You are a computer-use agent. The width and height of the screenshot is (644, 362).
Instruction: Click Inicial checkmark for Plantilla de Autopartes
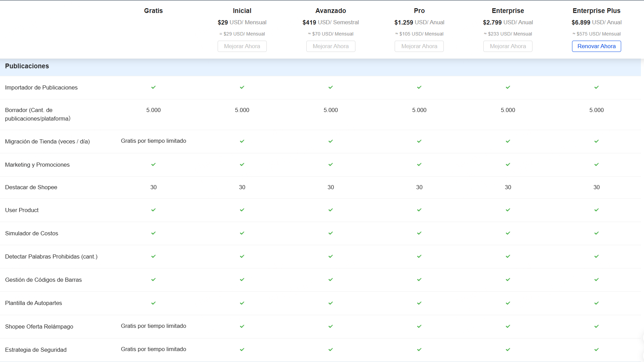coord(242,303)
